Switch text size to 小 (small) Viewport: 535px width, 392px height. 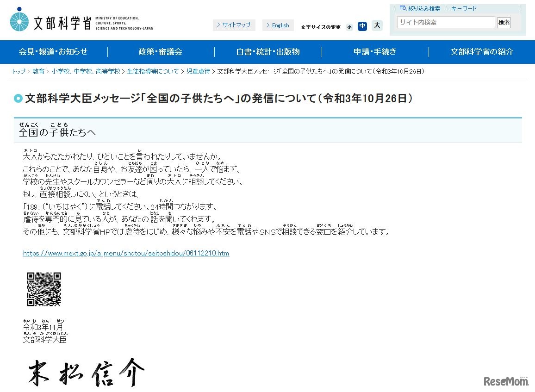click(349, 26)
